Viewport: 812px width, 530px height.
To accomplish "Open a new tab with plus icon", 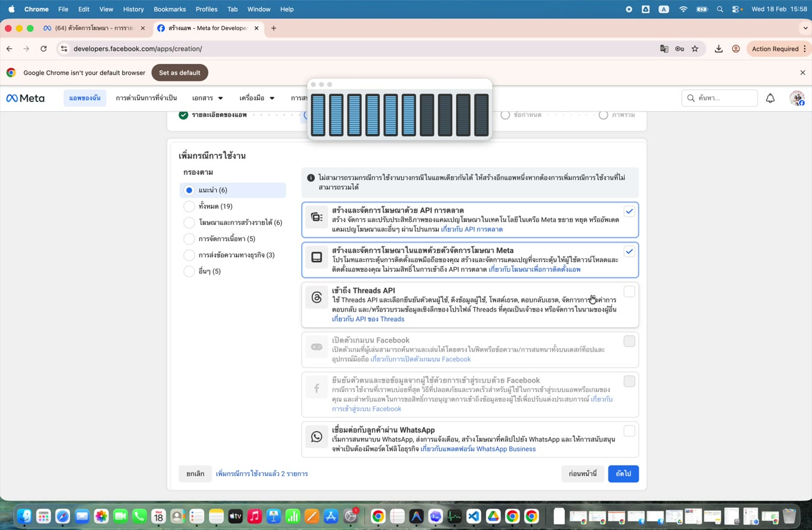I will click(273, 28).
